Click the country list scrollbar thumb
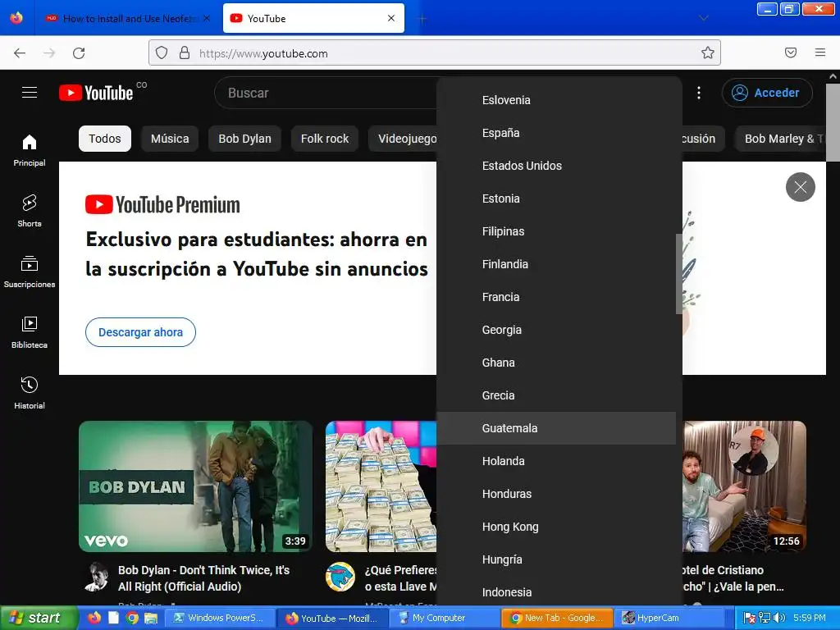840x630 pixels. 678,274
